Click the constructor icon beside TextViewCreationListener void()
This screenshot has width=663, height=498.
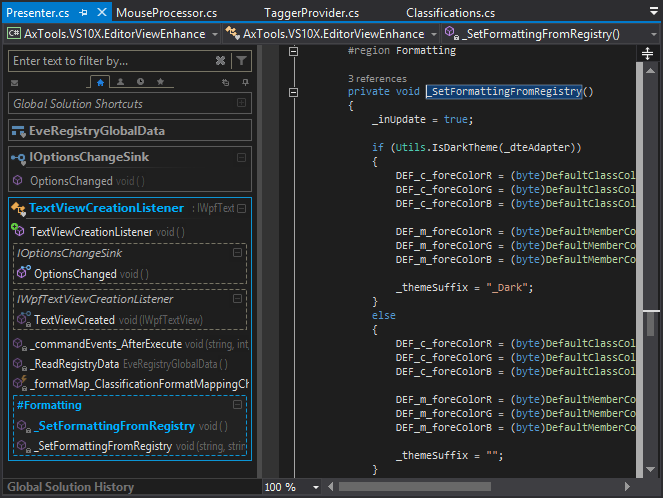18,230
